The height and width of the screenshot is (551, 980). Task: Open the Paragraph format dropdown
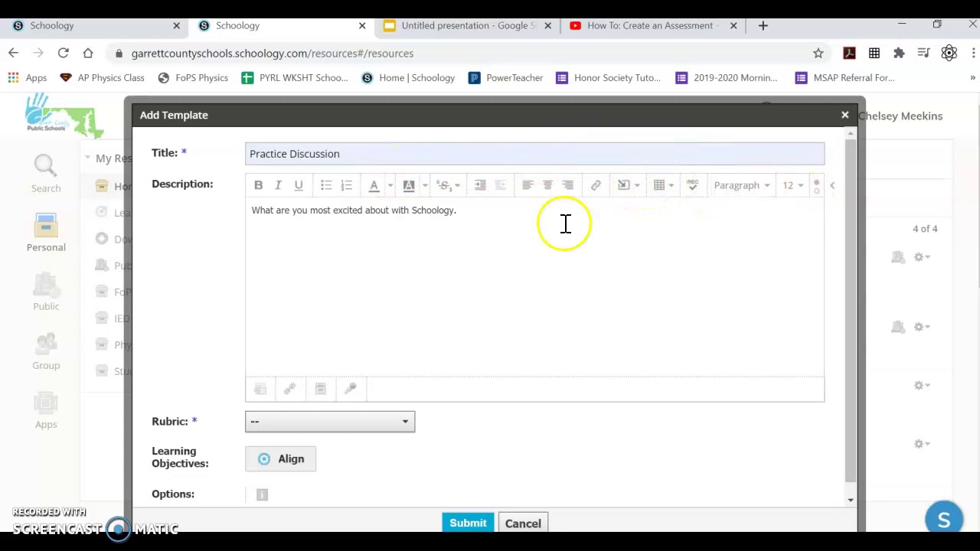pyautogui.click(x=741, y=185)
